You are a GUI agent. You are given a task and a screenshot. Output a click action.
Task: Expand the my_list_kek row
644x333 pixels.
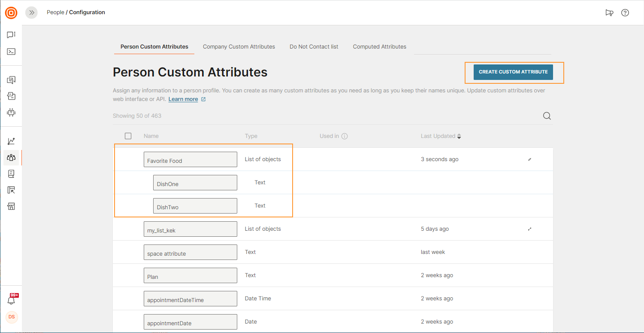(x=529, y=229)
